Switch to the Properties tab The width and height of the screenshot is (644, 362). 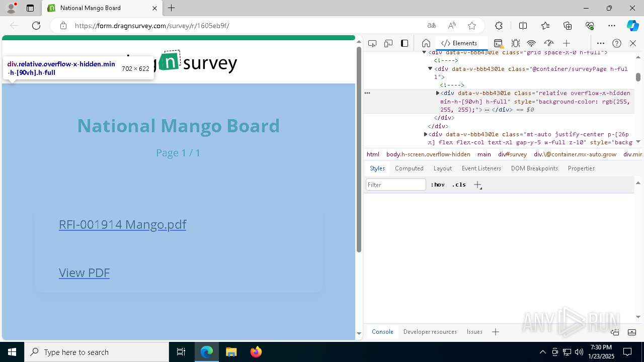581,168
